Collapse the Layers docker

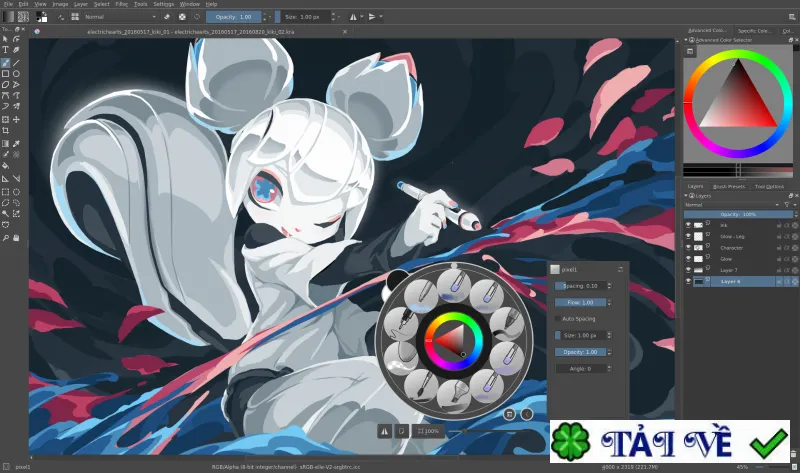pyautogui.click(x=686, y=195)
